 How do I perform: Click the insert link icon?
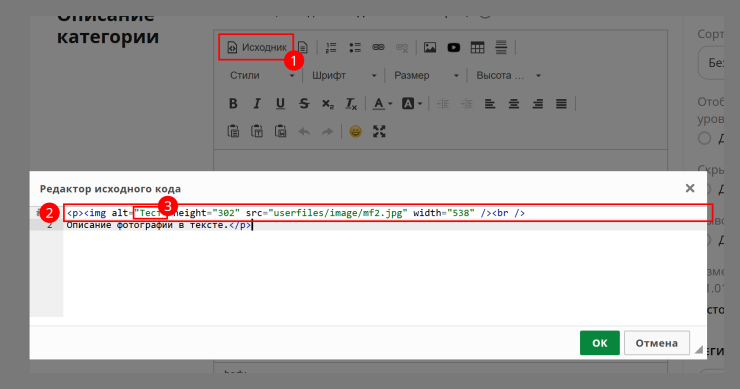(x=378, y=47)
